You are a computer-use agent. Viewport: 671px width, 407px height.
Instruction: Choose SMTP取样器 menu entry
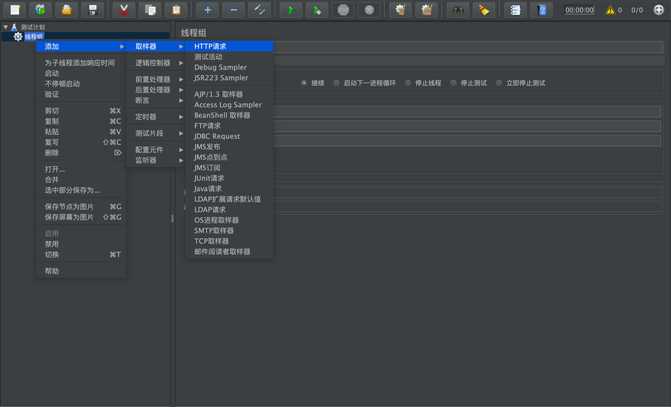[230, 231]
